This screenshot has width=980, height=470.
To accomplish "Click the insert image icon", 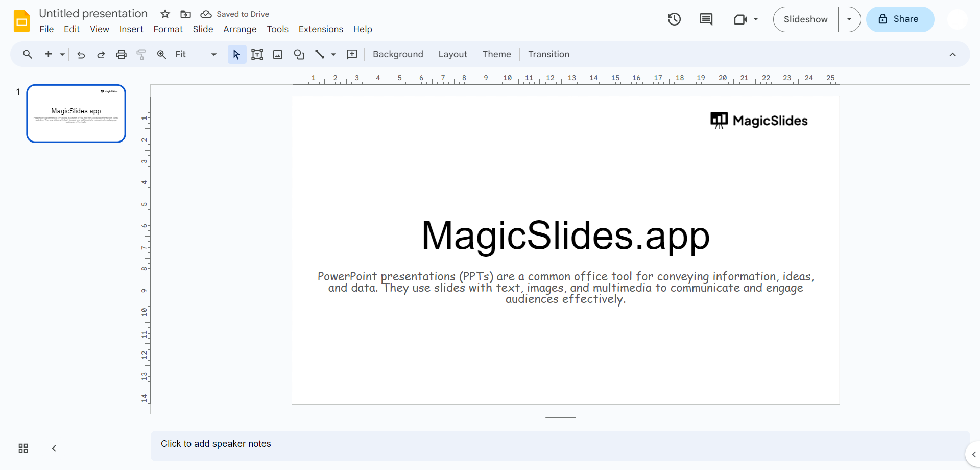I will coord(278,55).
